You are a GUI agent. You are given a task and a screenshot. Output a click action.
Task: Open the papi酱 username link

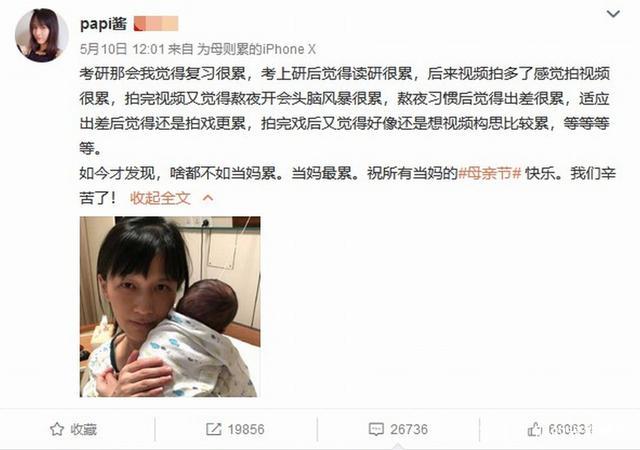(x=103, y=23)
